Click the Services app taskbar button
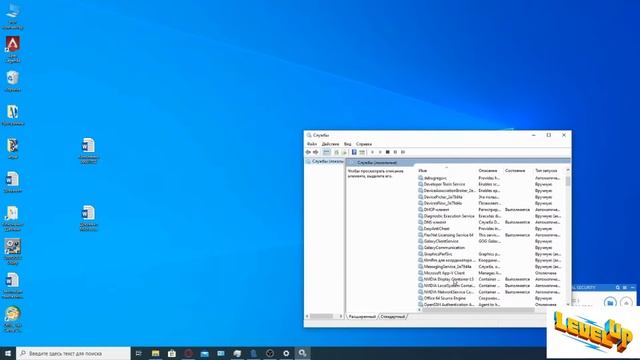Screen dimensions: 640x360 click(302, 353)
